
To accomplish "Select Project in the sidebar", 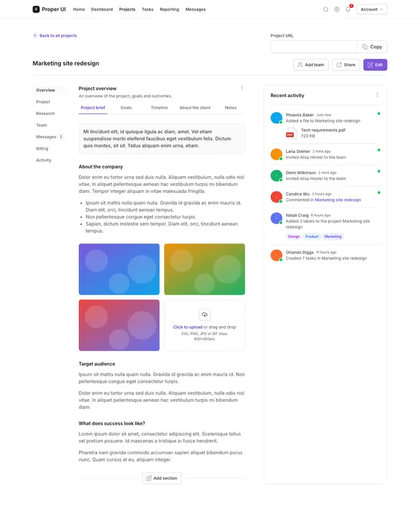I will [43, 102].
